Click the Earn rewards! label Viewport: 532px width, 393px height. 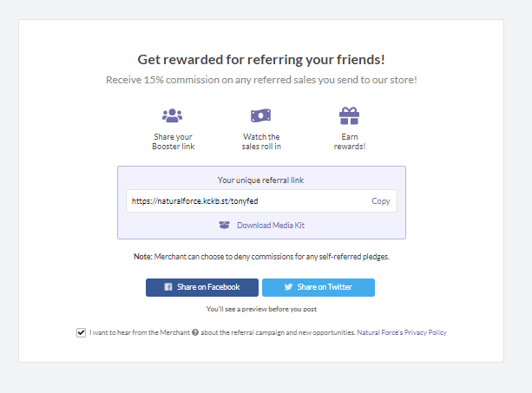pyautogui.click(x=350, y=141)
